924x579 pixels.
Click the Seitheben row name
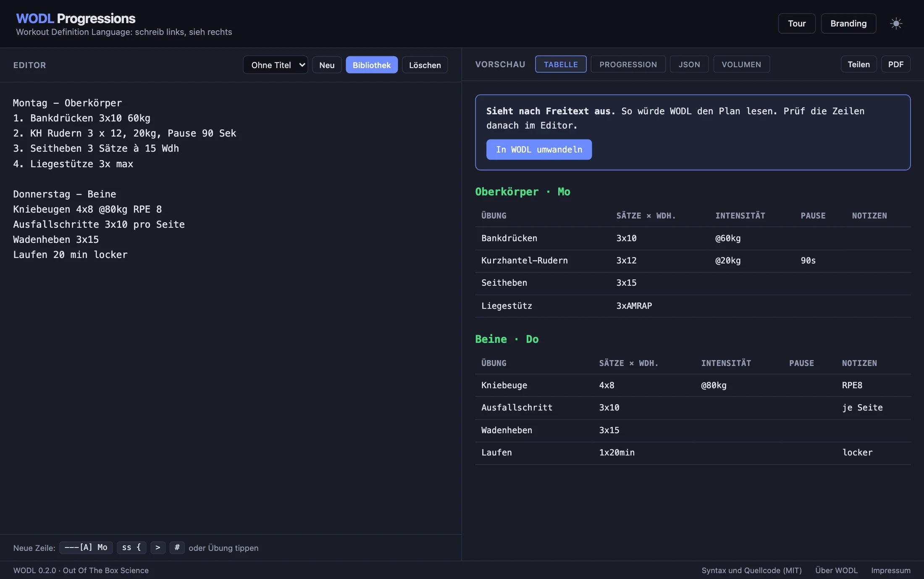[504, 283]
